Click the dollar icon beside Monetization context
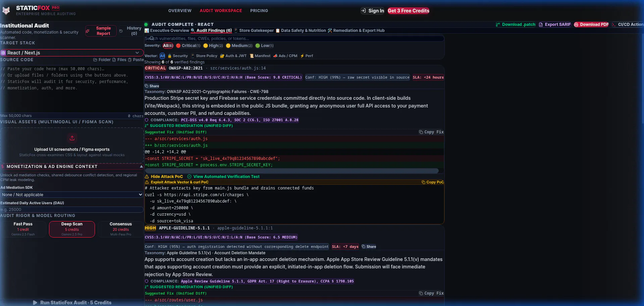 (x=3, y=167)
